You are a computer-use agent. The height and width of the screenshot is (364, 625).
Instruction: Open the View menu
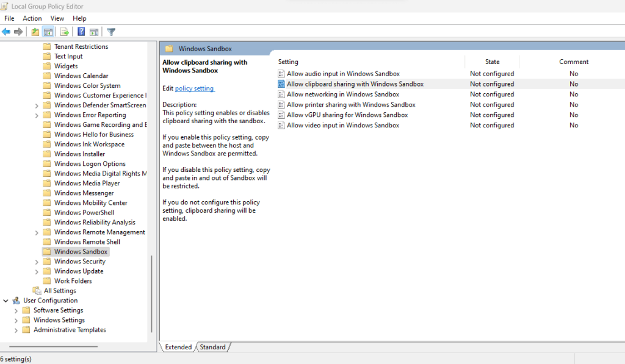pos(57,18)
